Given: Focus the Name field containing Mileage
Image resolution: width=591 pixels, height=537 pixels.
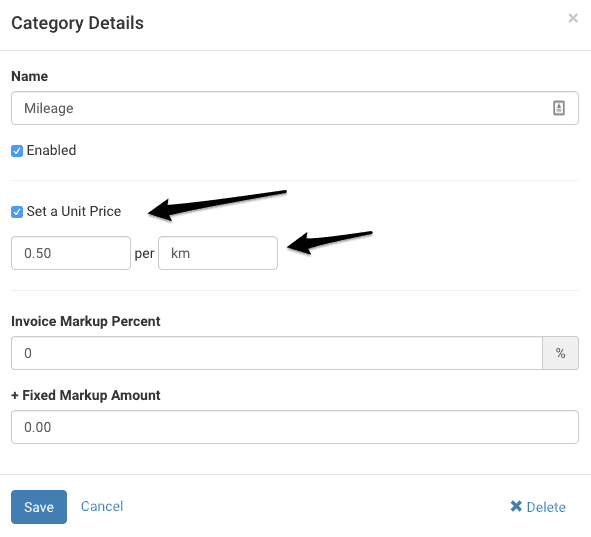Looking at the screenshot, I should pyautogui.click(x=295, y=108).
